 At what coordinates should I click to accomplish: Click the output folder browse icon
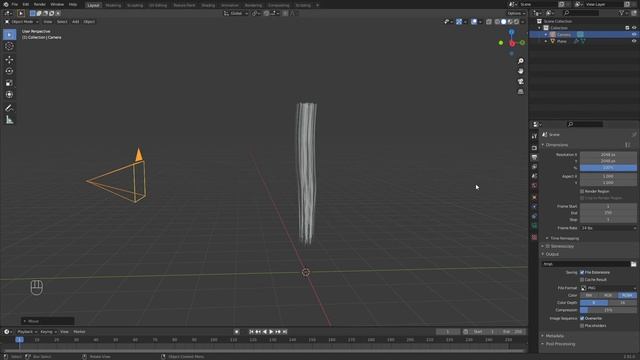633,264
